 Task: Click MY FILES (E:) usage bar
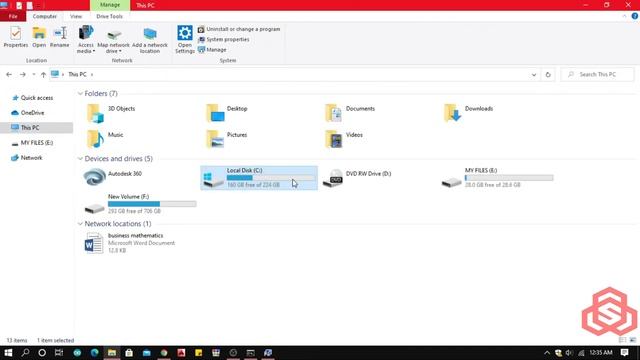point(509,178)
